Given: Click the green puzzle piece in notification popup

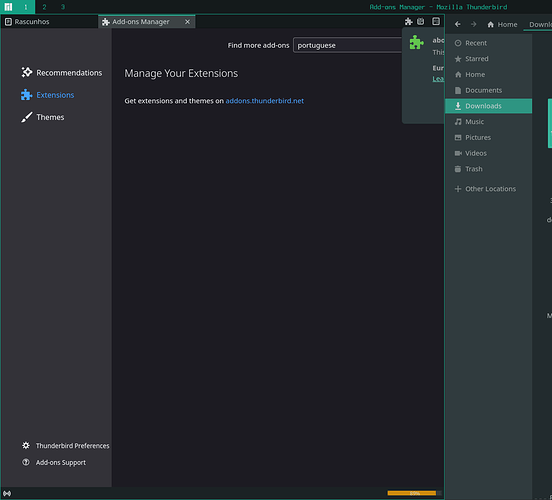Looking at the screenshot, I should click(x=416, y=42).
